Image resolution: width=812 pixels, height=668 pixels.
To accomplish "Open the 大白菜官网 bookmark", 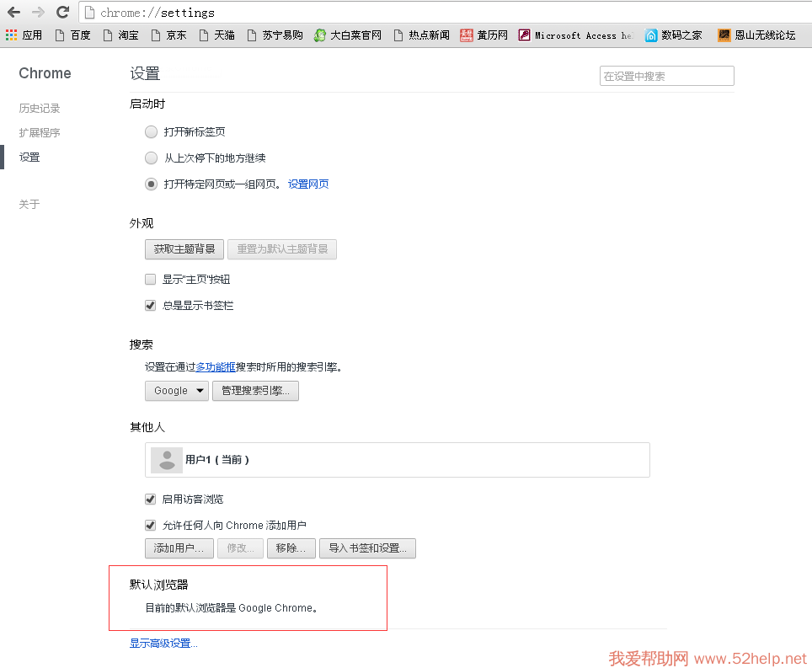I will tap(347, 35).
